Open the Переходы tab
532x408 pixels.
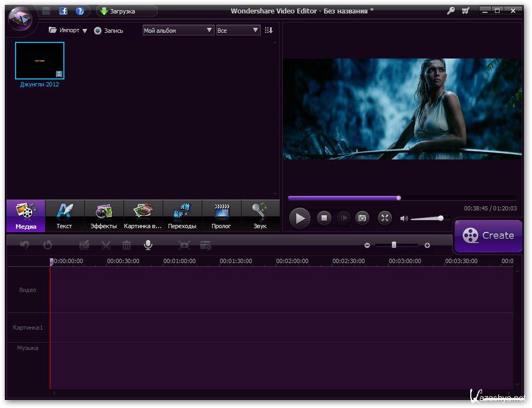click(x=182, y=216)
